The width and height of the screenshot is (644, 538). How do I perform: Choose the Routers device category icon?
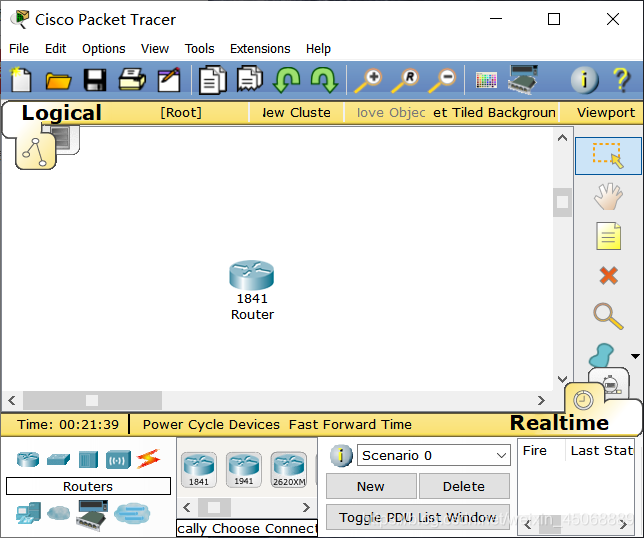coord(28,459)
